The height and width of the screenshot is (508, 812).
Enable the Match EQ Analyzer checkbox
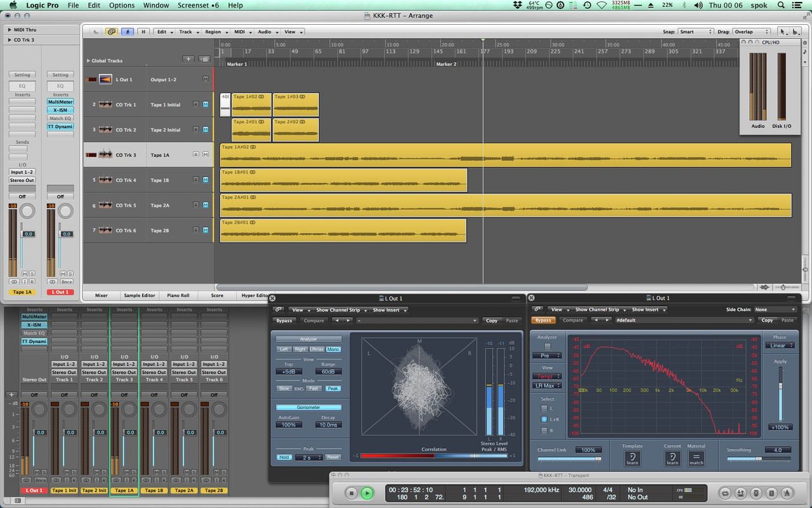click(547, 346)
